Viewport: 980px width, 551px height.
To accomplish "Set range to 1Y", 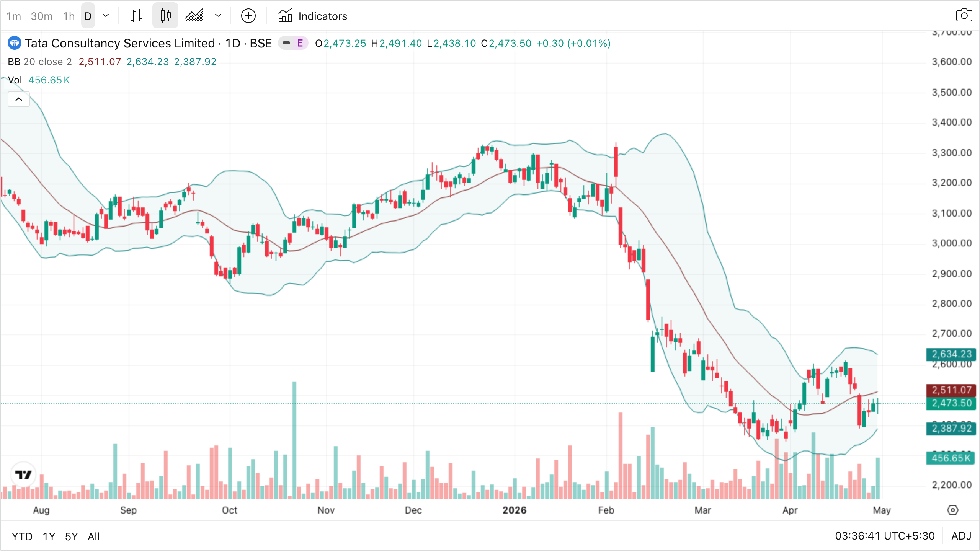I will pyautogui.click(x=49, y=536).
